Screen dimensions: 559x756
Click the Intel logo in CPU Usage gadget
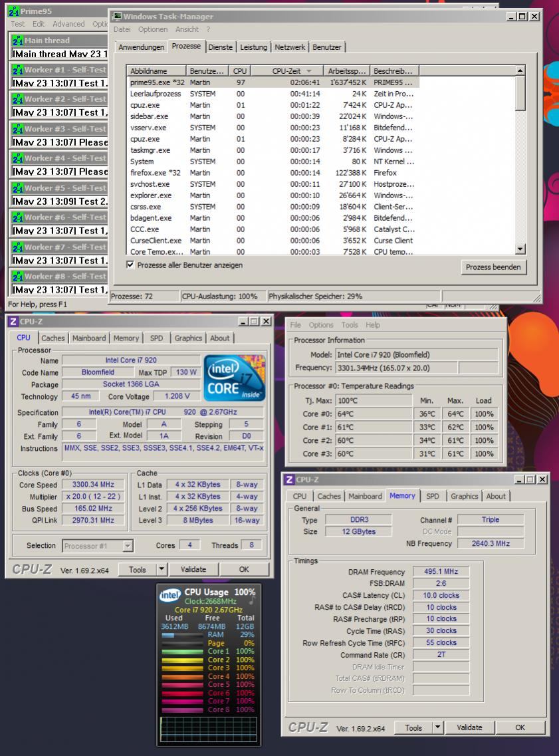170,596
